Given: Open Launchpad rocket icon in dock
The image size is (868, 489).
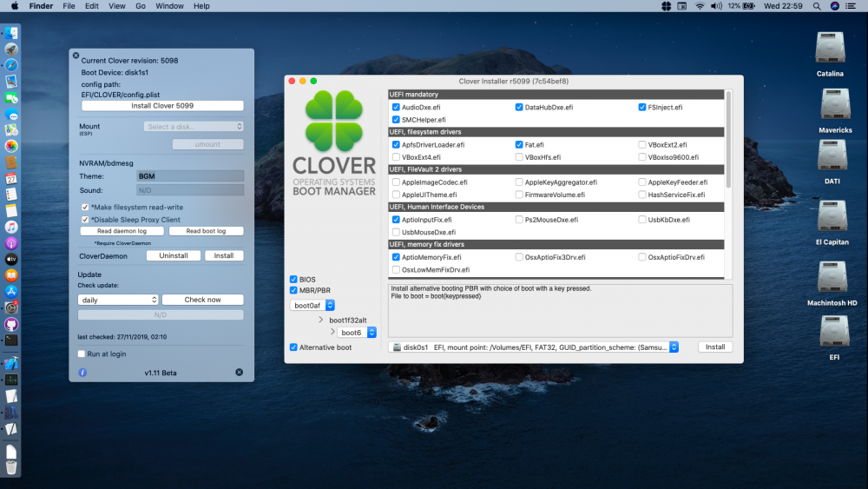Looking at the screenshot, I should [x=11, y=50].
